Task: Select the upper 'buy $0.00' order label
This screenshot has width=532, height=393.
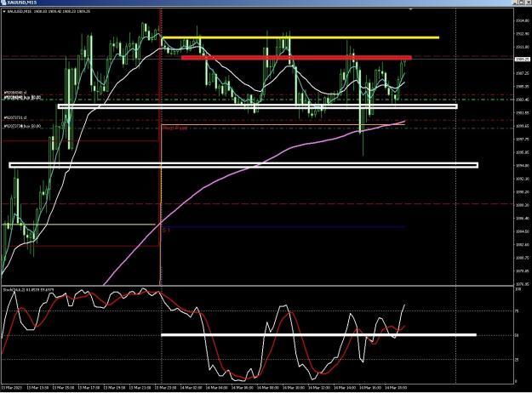Action: pyautogui.click(x=22, y=97)
